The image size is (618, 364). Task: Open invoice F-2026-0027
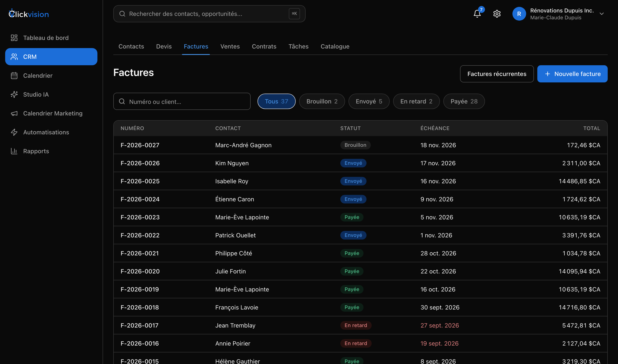(x=140, y=145)
